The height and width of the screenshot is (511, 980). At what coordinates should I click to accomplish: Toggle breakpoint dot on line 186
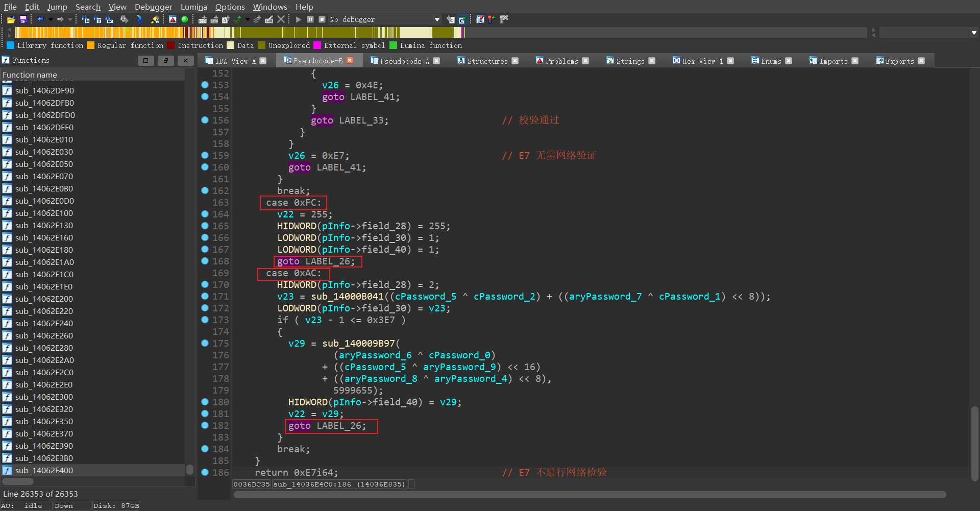pyautogui.click(x=205, y=473)
